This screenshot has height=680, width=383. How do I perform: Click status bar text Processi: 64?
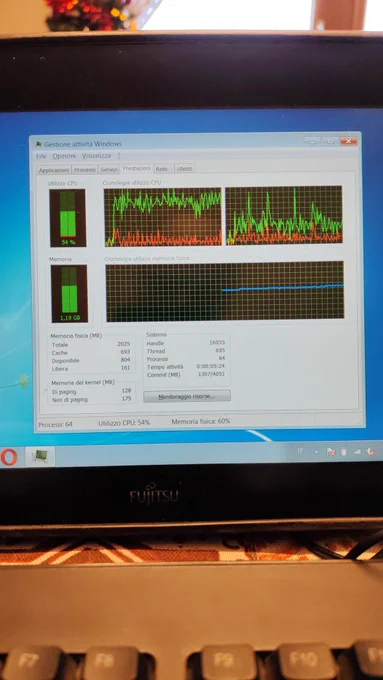(56, 425)
